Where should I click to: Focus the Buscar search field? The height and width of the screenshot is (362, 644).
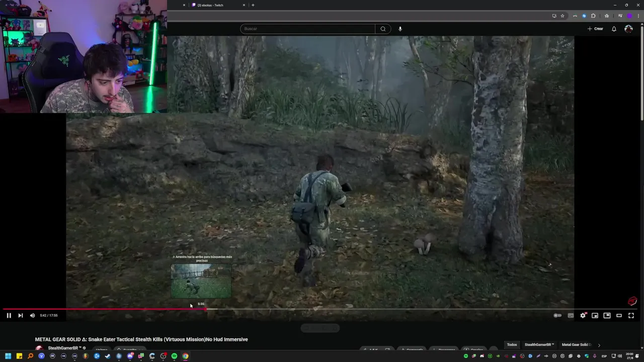click(307, 29)
